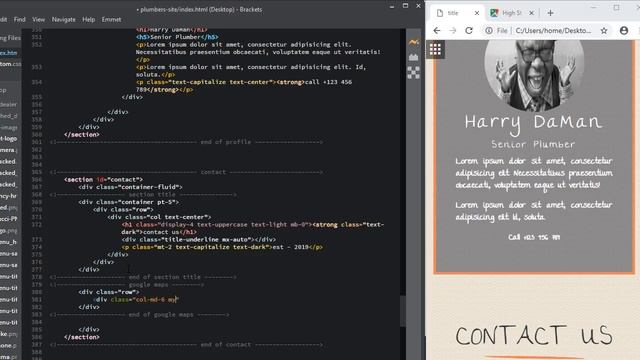Click the 'end of section title' comment line
640x360 pixels.
point(143,277)
